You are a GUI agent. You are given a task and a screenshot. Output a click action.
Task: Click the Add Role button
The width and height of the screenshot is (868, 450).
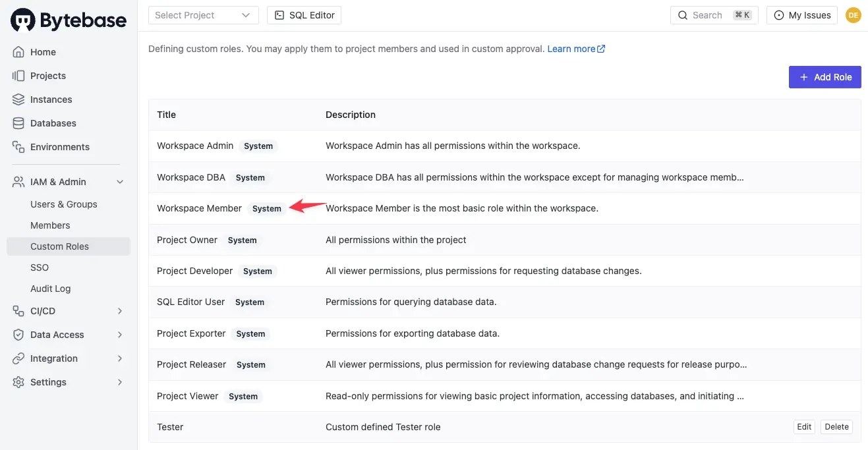[825, 77]
